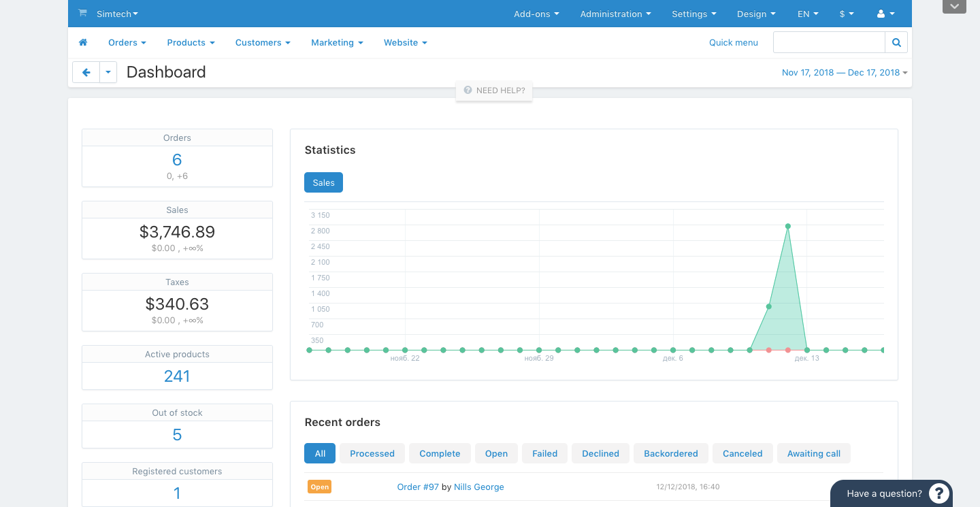Viewport: 980px width, 507px height.
Task: Click the question mark chat icon
Action: [938, 493]
